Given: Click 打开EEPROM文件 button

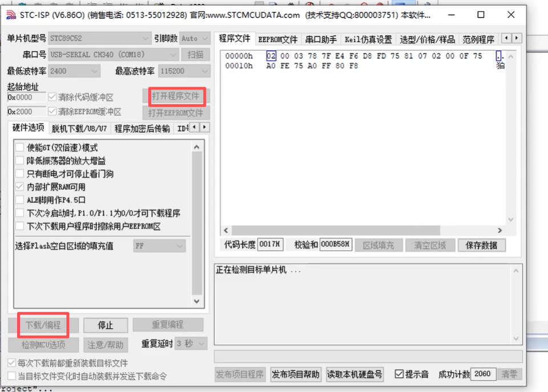Looking at the screenshot, I should coord(176,113).
